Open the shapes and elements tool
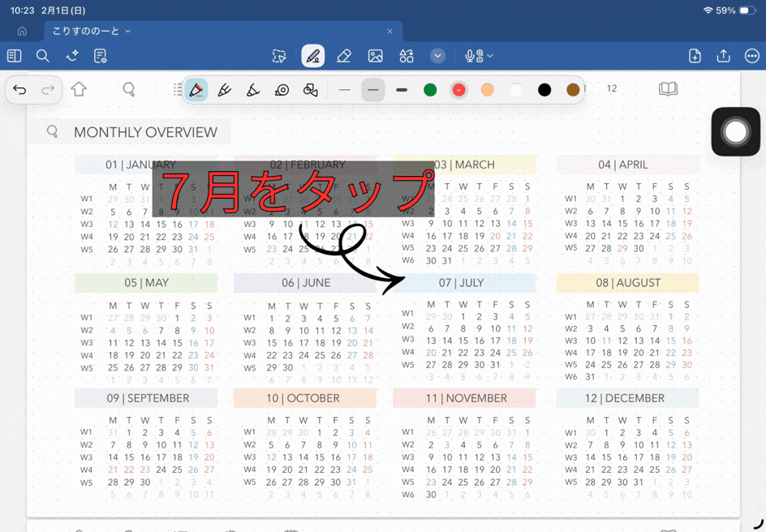This screenshot has width=766, height=532. [x=407, y=56]
